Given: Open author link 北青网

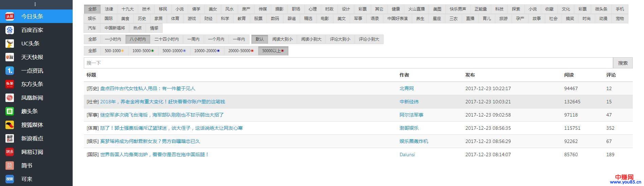Looking at the screenshot, I should [406, 88].
